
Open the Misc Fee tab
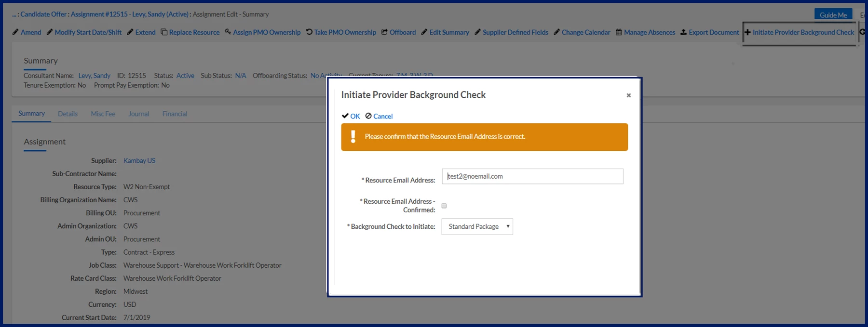click(x=103, y=114)
